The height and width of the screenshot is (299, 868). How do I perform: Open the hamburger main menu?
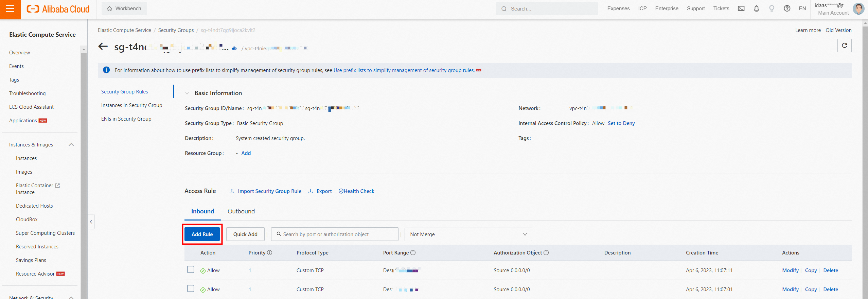(x=10, y=9)
